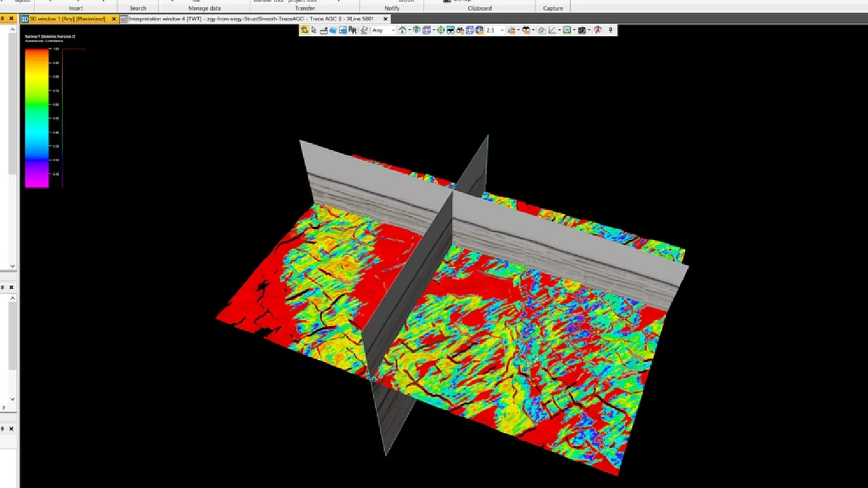Open the 'Any' domain dropdown
Image resolution: width=868 pixels, height=488 pixels.
click(x=383, y=30)
